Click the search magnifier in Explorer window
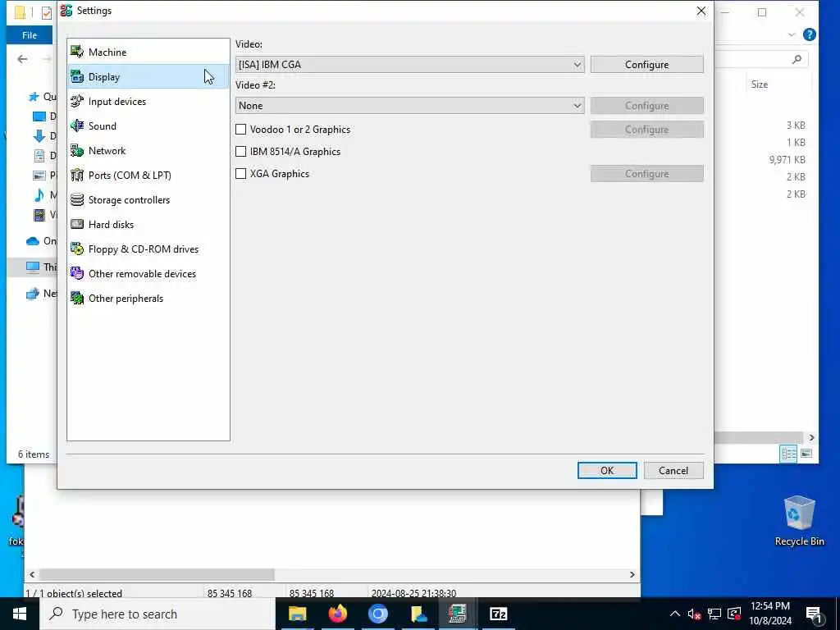 797,59
